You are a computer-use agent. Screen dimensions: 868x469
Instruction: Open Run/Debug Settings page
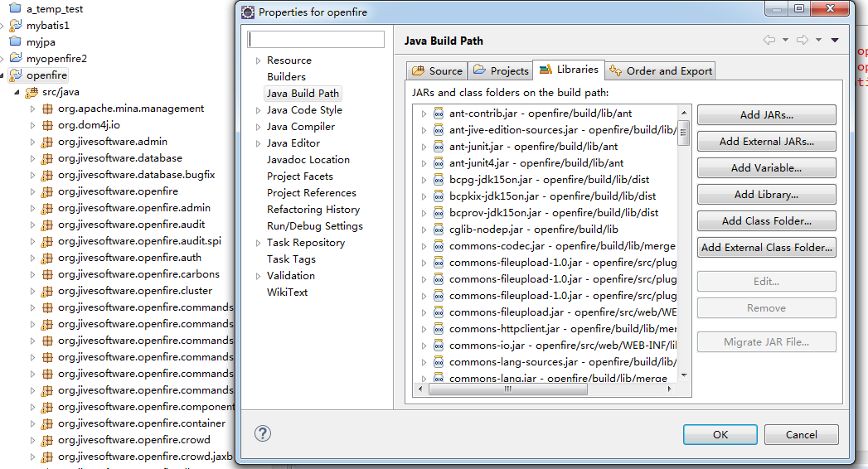coord(315,226)
